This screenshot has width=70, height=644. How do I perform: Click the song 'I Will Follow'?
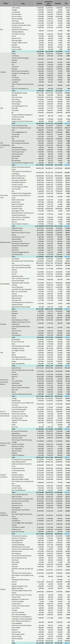tap(16, 8)
